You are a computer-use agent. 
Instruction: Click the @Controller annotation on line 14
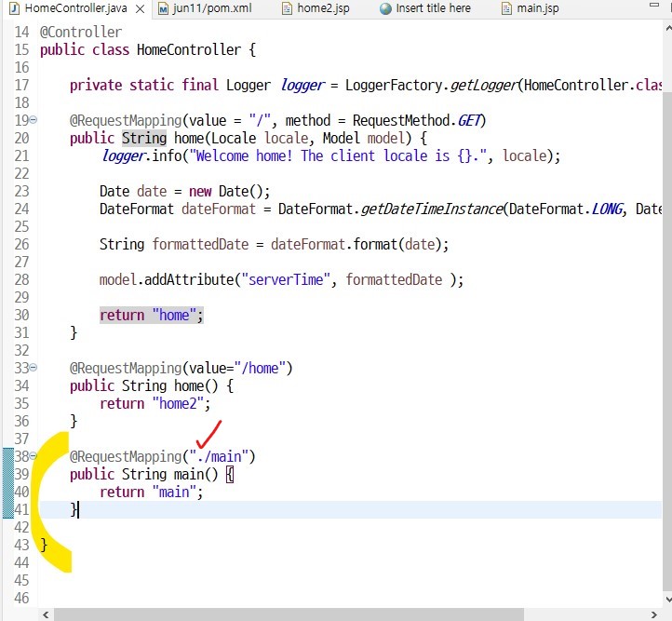pos(81,33)
